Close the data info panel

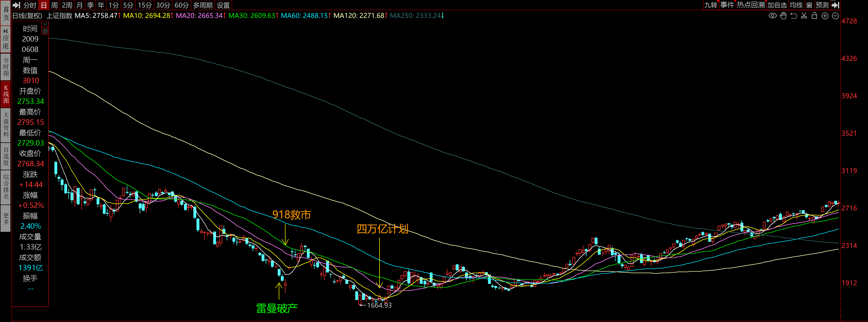[x=45, y=24]
